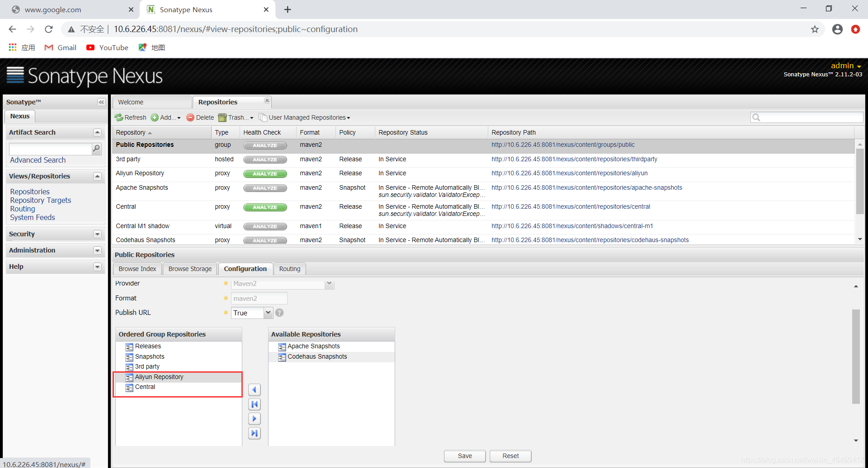Open the admin user menu
Image resolution: width=868 pixels, height=468 pixels.
[x=846, y=66]
